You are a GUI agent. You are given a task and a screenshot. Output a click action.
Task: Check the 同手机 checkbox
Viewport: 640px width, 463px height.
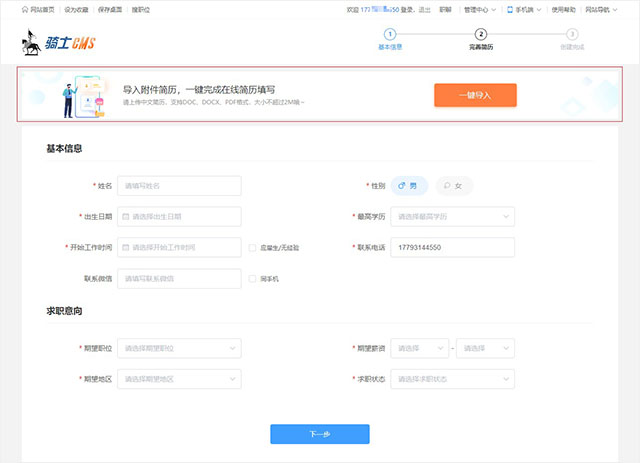252,279
